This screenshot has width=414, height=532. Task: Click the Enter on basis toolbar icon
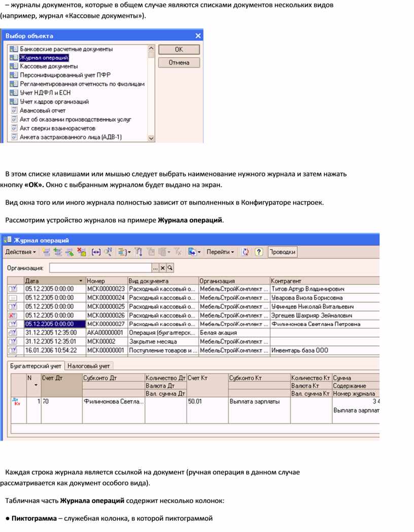[x=122, y=252]
